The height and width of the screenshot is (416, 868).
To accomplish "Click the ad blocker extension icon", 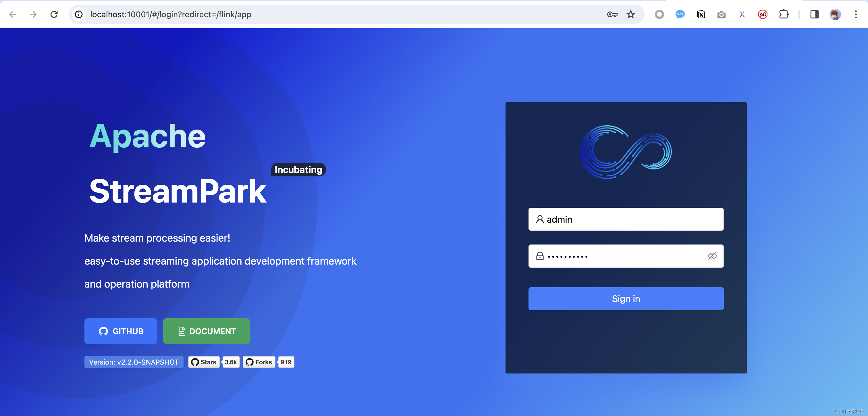I will click(x=763, y=14).
